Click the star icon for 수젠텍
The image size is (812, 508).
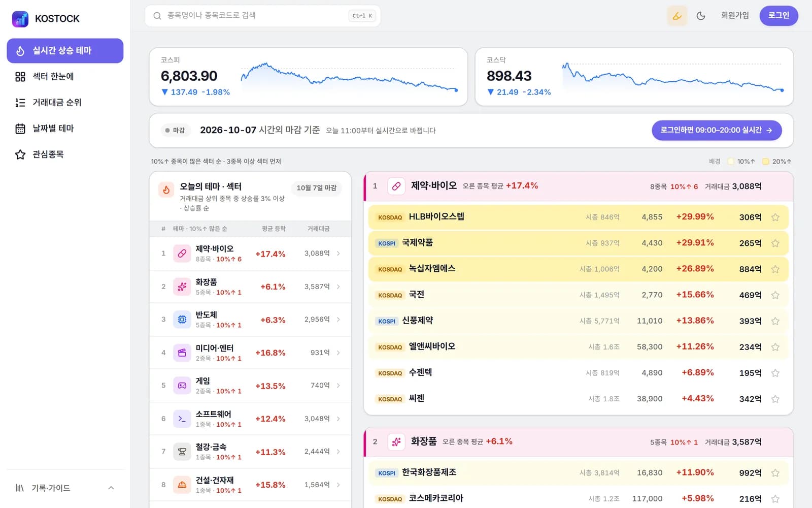775,373
